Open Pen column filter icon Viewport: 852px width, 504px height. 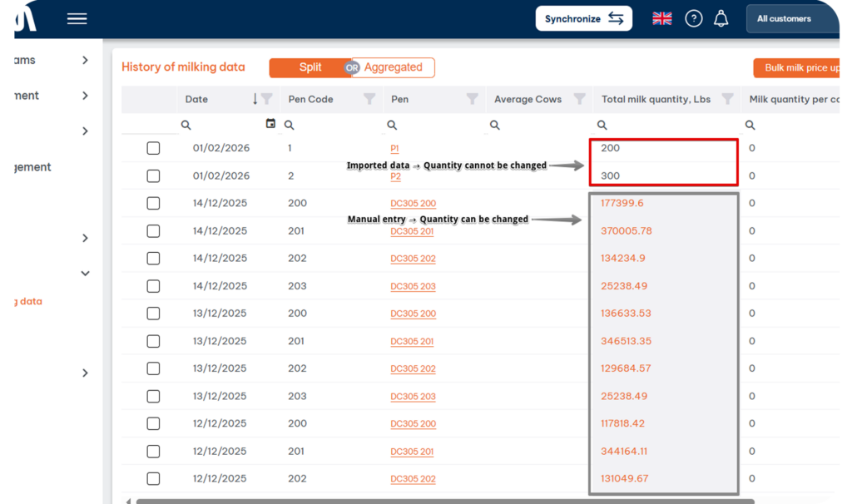(x=473, y=99)
